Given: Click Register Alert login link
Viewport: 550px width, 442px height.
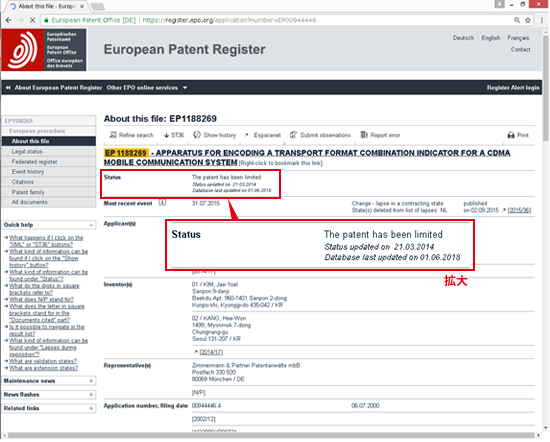Looking at the screenshot, I should 513,88.
